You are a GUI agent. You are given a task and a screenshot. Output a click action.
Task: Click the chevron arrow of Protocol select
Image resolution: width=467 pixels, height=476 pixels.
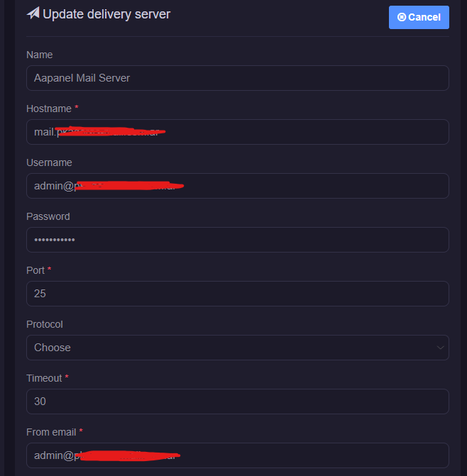(441, 348)
